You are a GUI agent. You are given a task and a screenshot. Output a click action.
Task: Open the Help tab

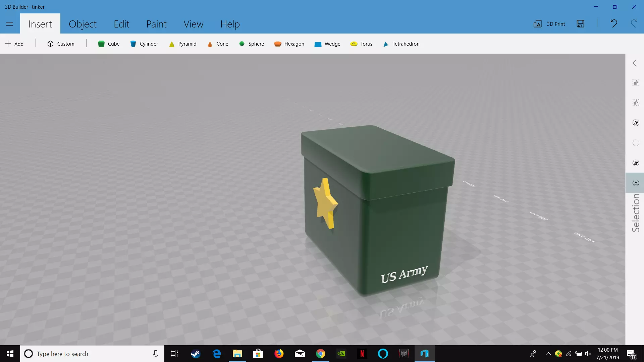[x=230, y=24]
